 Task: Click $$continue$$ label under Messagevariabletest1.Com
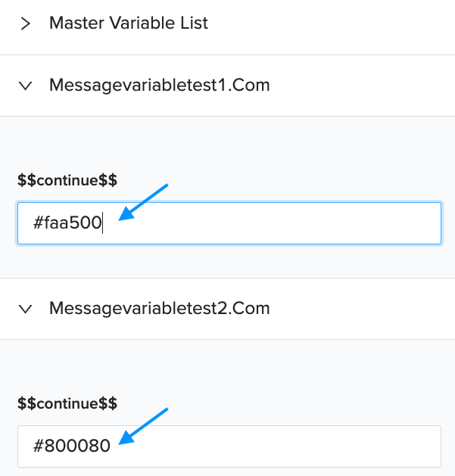tap(67, 180)
